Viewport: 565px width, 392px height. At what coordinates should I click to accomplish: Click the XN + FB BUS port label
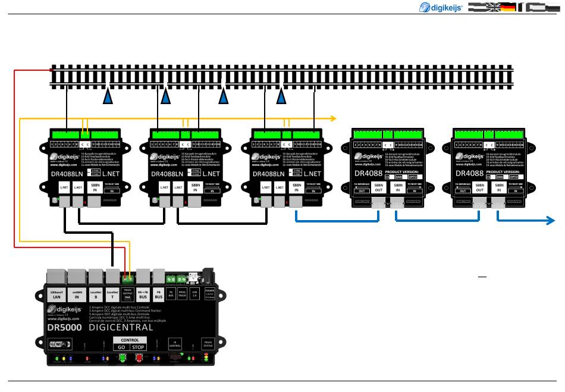[143, 294]
